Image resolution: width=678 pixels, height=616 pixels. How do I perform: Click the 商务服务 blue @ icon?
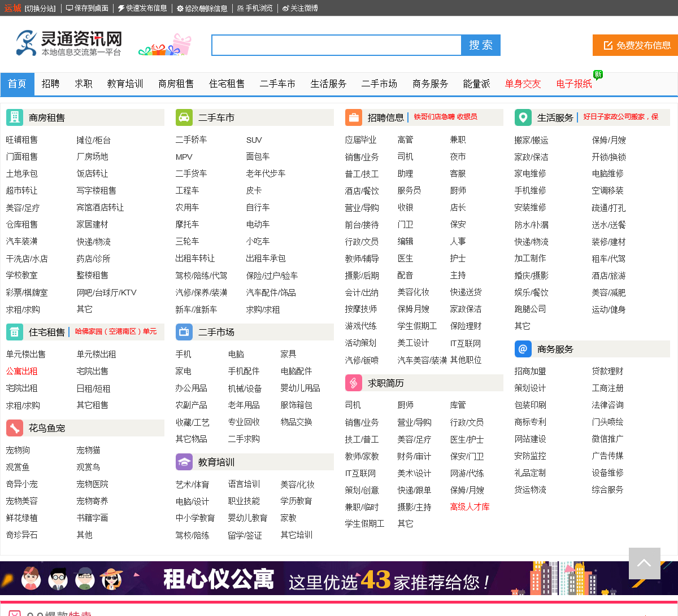pos(523,349)
